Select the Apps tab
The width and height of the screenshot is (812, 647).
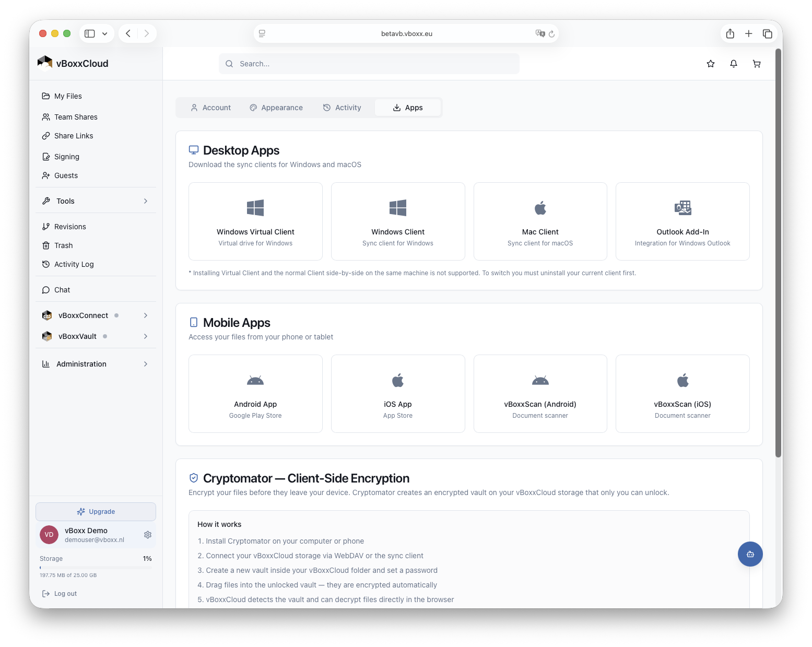(x=408, y=108)
